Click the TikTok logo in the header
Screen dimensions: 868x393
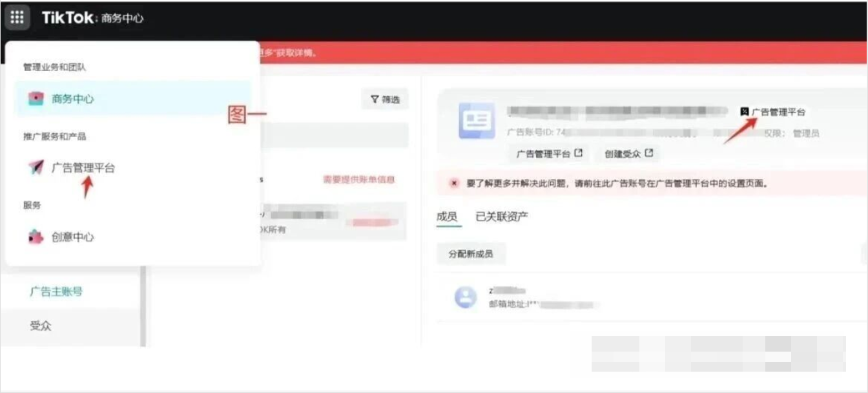coord(68,18)
